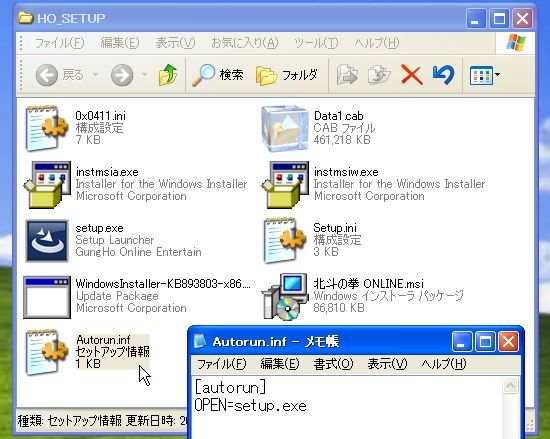
Task: Click the Windows flag logo in Explorer
Action: click(516, 43)
